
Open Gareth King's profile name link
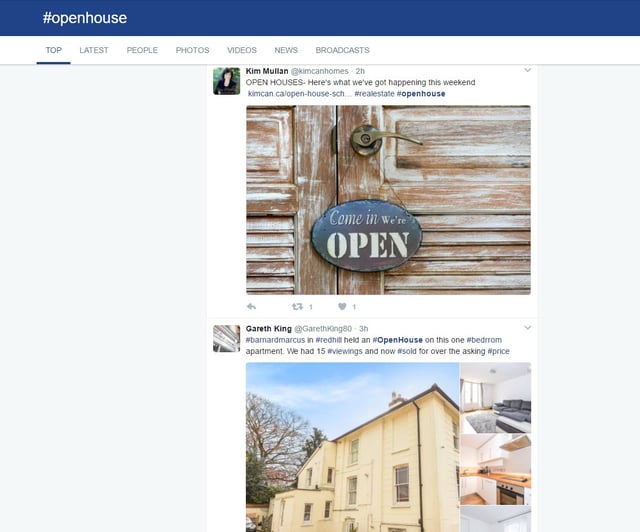pyautogui.click(x=269, y=329)
